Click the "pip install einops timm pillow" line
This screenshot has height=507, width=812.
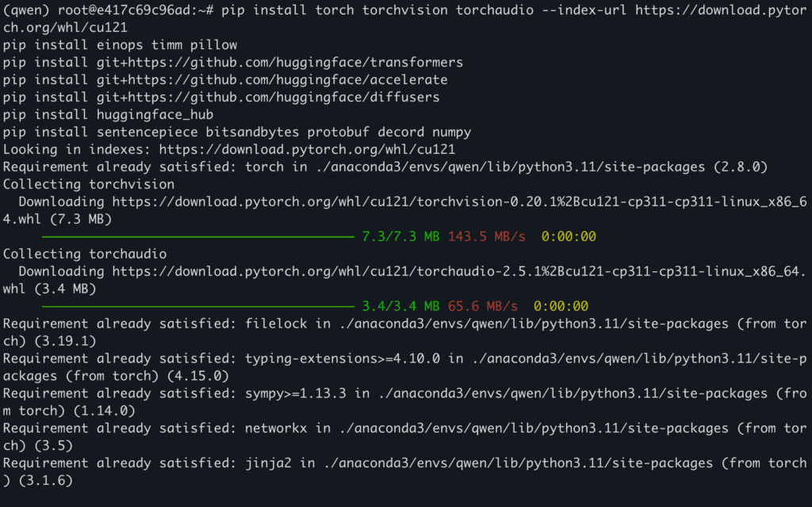(120, 44)
